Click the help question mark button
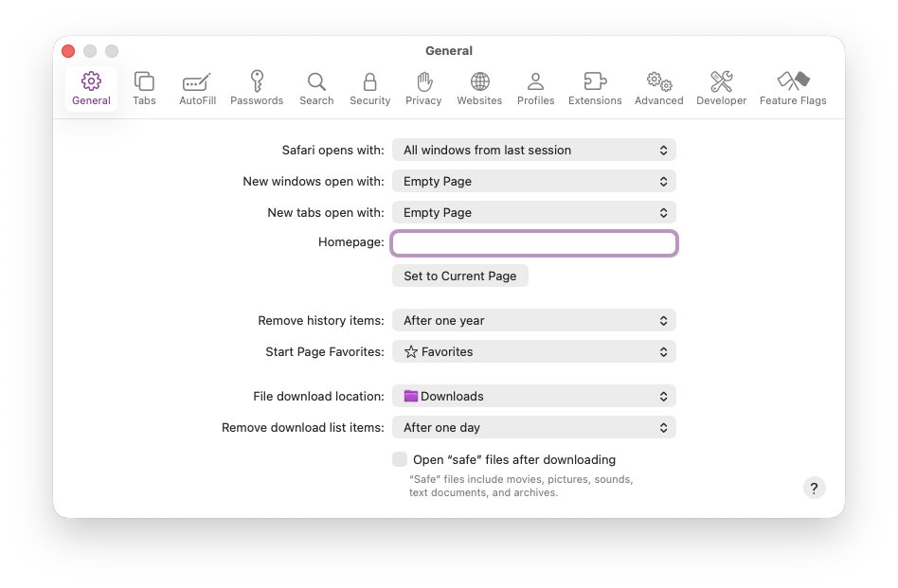 (814, 488)
